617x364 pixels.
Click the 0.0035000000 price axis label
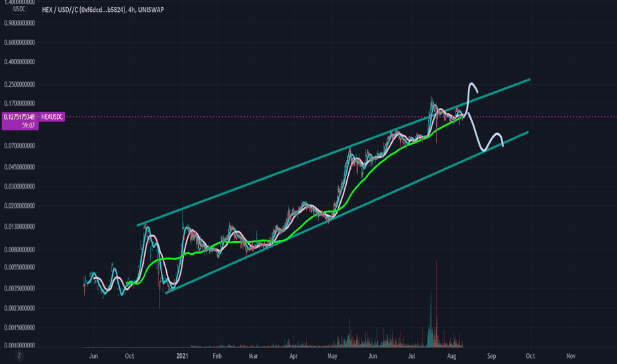pos(19,288)
